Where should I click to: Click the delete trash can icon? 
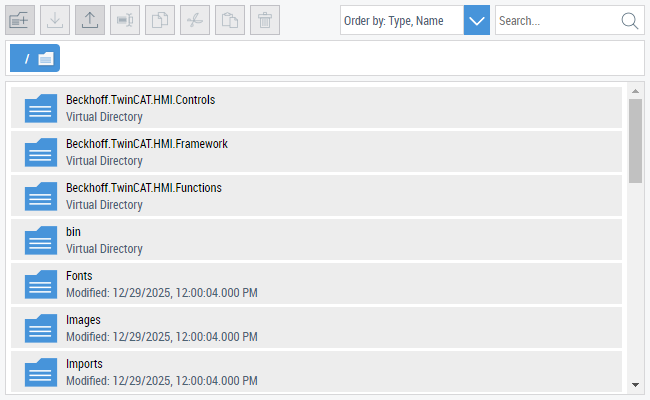(x=265, y=20)
